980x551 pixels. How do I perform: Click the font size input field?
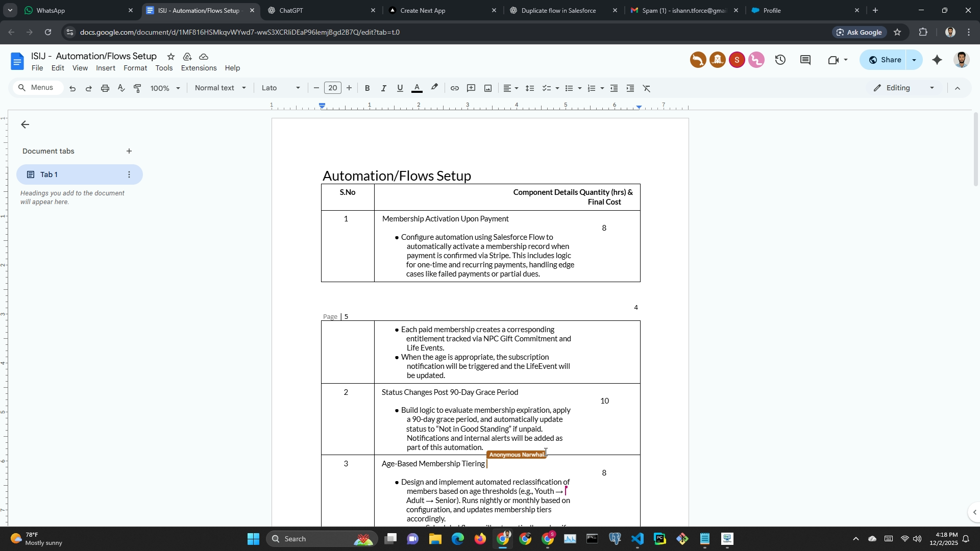(333, 88)
